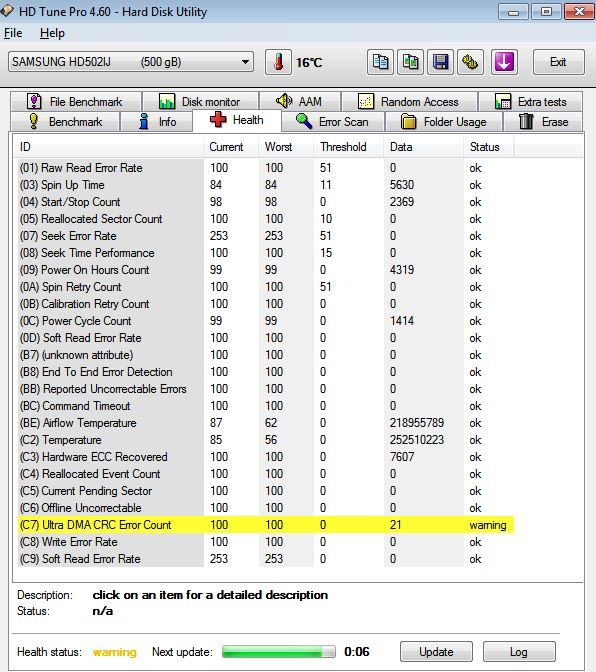This screenshot has width=596, height=672.
Task: Select the (B7) unknown attribute row
Action: [266, 355]
